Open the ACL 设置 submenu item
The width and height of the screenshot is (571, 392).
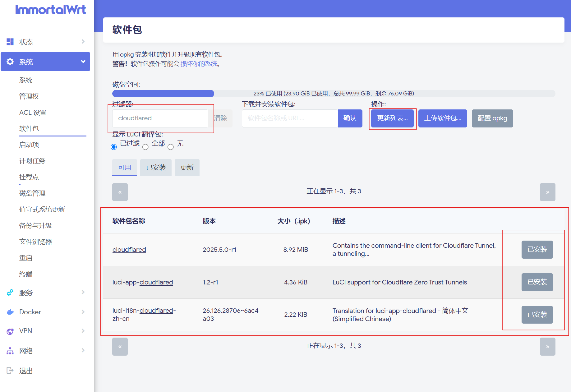pos(33,112)
